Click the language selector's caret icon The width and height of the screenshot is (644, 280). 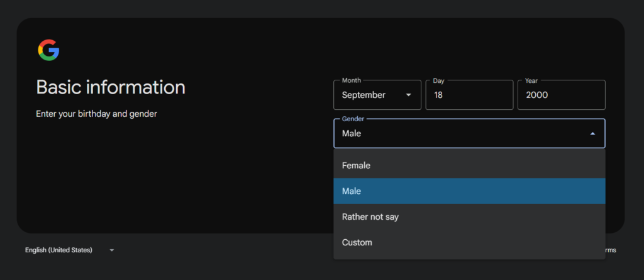tap(112, 250)
